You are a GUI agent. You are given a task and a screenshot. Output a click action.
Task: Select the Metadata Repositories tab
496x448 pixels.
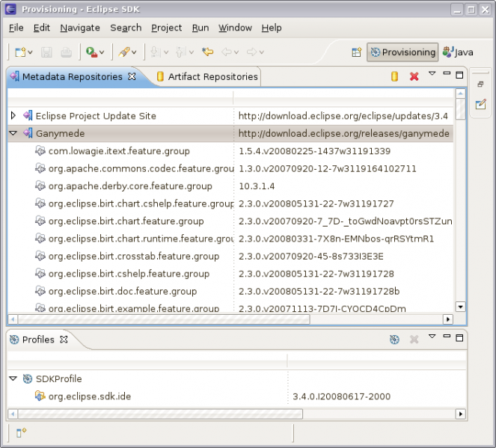point(72,77)
